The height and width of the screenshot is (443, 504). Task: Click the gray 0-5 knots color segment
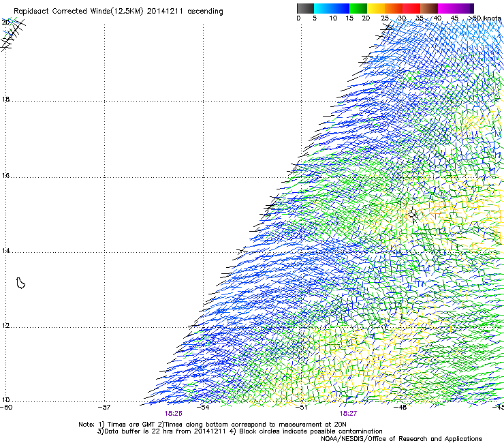click(305, 8)
